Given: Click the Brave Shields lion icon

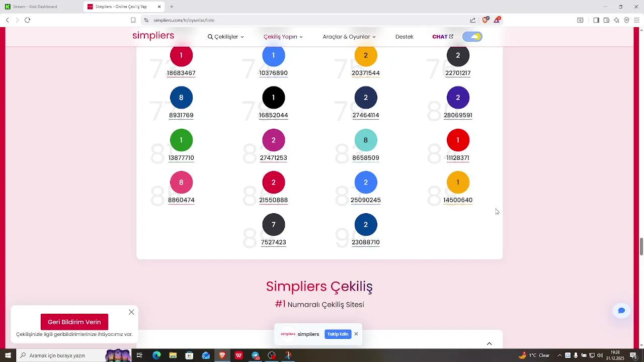Looking at the screenshot, I should [485, 20].
